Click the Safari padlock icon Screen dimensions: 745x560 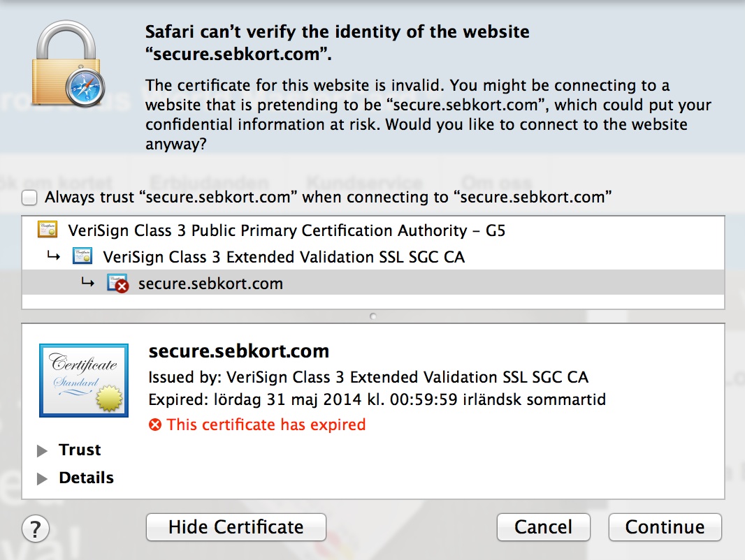click(68, 64)
